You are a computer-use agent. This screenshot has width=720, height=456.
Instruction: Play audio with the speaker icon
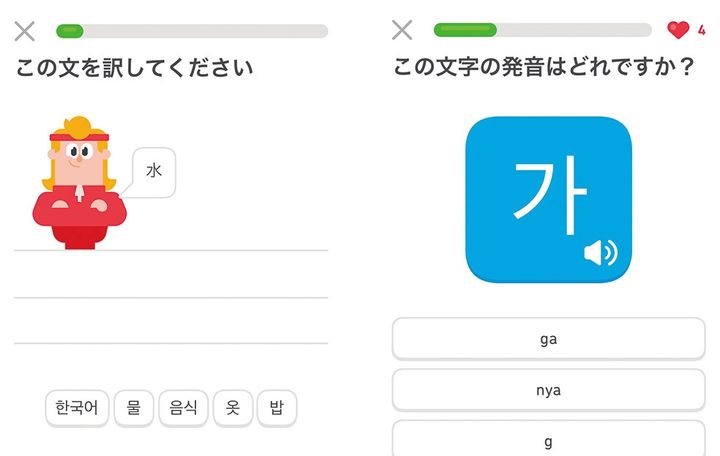600,253
